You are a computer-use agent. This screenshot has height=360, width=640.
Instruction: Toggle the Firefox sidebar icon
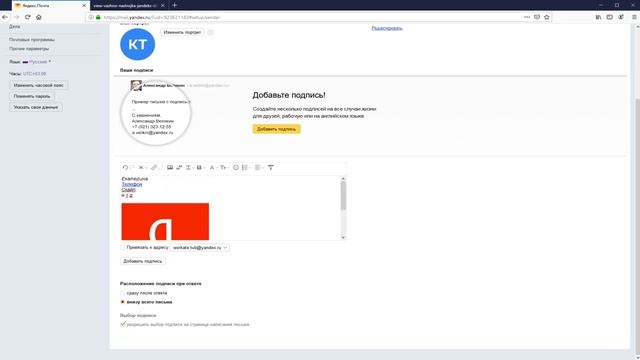point(609,17)
